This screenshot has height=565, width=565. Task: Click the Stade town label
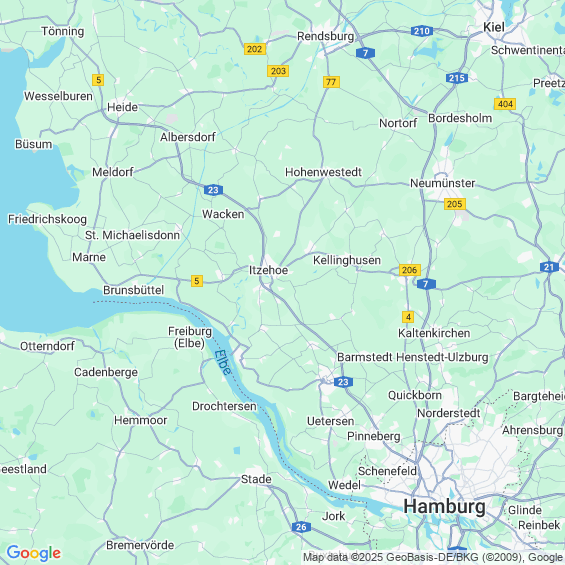pyautogui.click(x=256, y=479)
